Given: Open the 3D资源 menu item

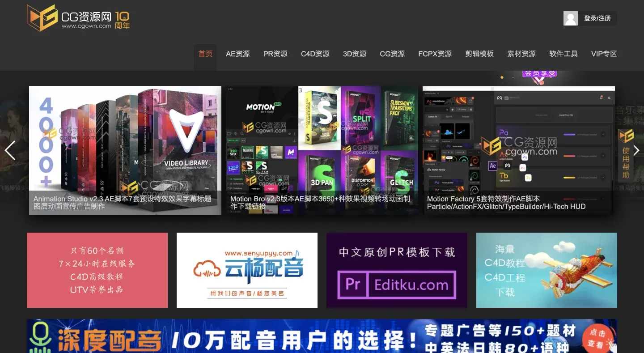Looking at the screenshot, I should 355,54.
